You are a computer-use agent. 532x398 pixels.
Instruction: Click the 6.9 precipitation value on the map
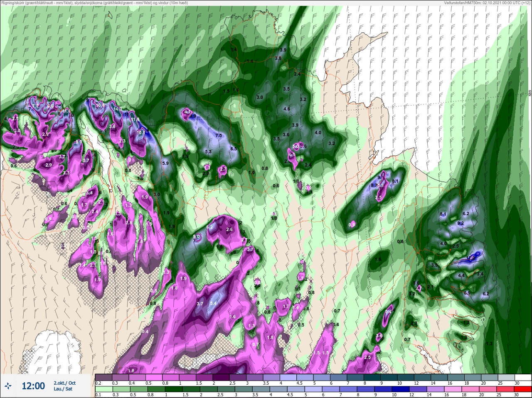click(x=467, y=293)
